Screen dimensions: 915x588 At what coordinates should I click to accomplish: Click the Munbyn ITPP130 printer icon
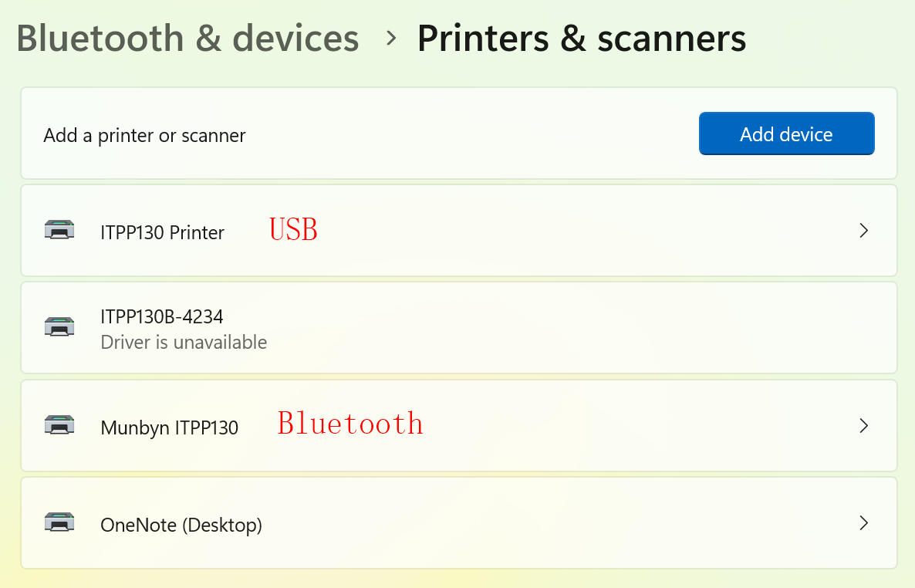coord(59,425)
